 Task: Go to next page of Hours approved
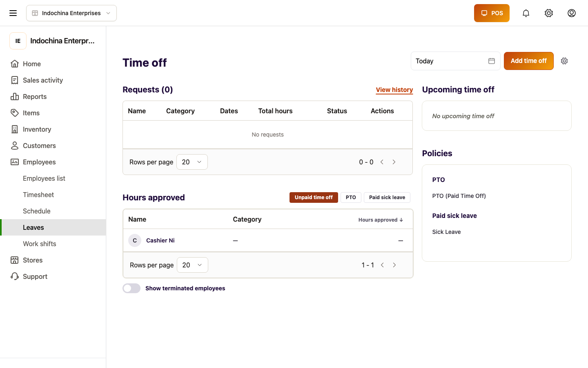pyautogui.click(x=394, y=265)
